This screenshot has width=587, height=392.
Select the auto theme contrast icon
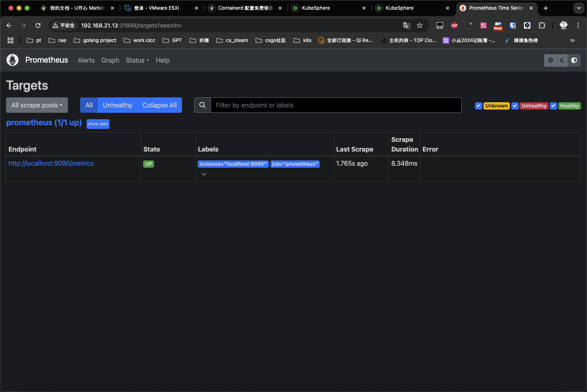pos(574,60)
